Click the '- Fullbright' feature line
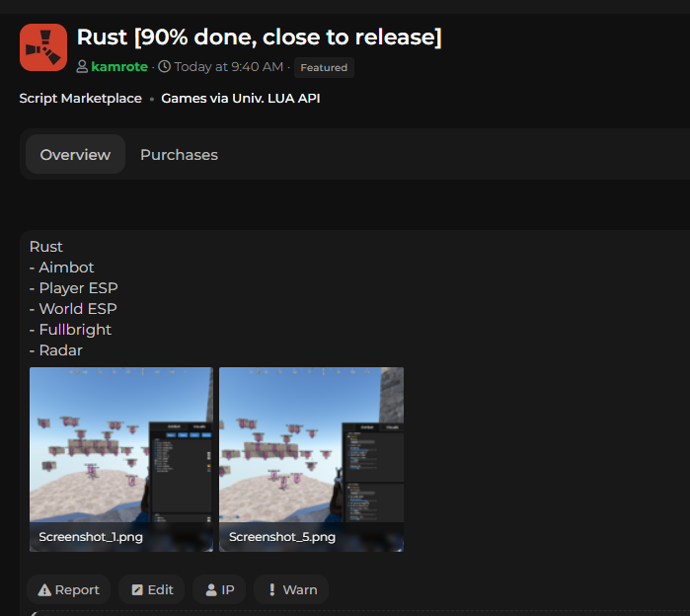The height and width of the screenshot is (616, 690). click(70, 329)
